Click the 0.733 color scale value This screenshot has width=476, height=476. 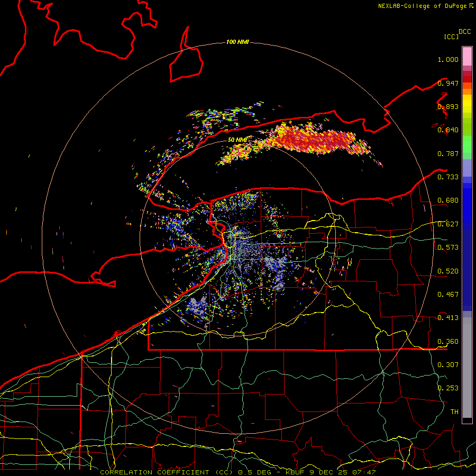448,177
